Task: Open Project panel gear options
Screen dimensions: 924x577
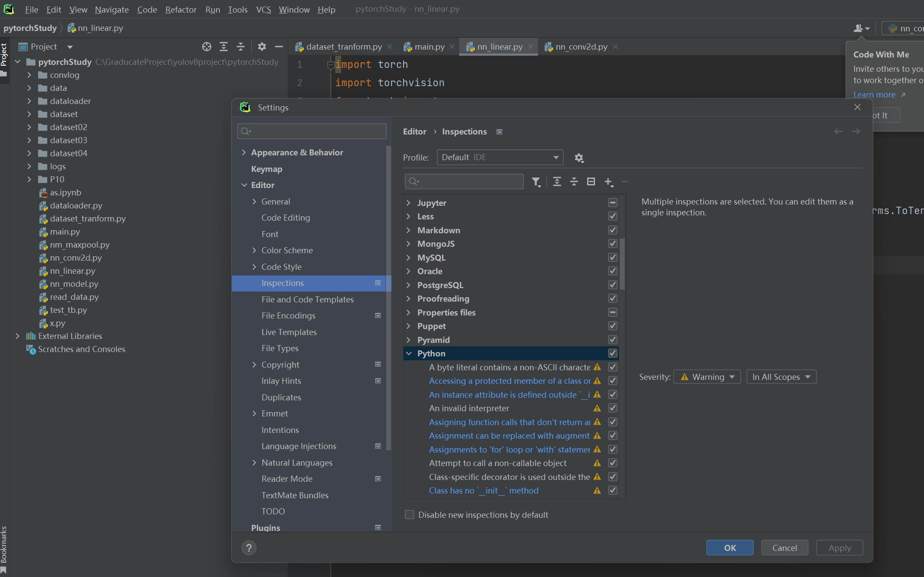Action: coord(262,47)
